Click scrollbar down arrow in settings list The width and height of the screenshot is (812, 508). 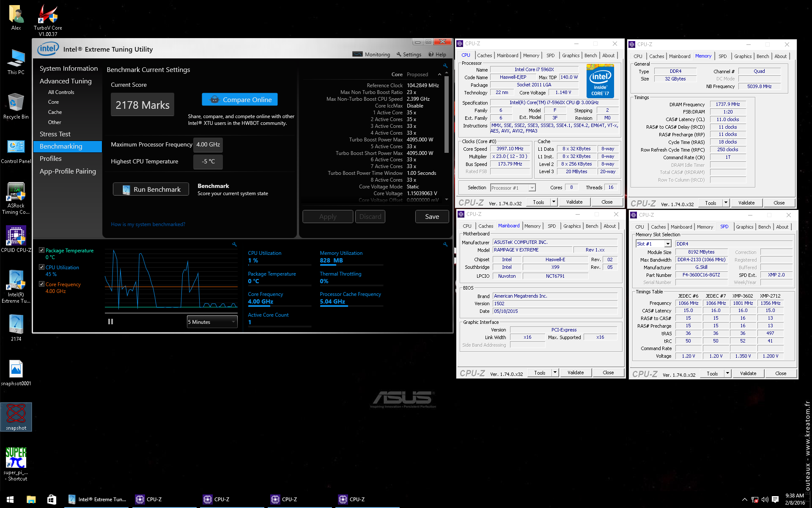446,199
